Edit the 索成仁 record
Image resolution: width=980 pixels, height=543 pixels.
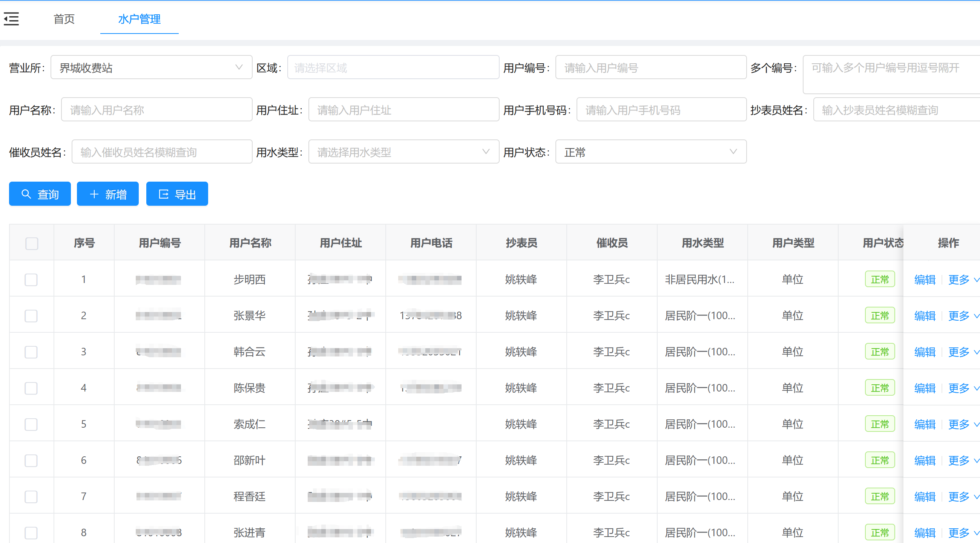pyautogui.click(x=925, y=424)
